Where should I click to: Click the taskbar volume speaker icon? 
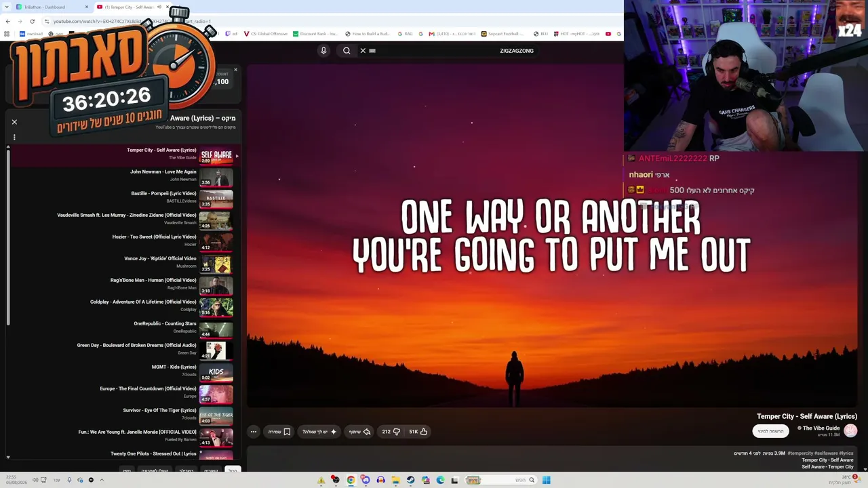[x=35, y=480]
